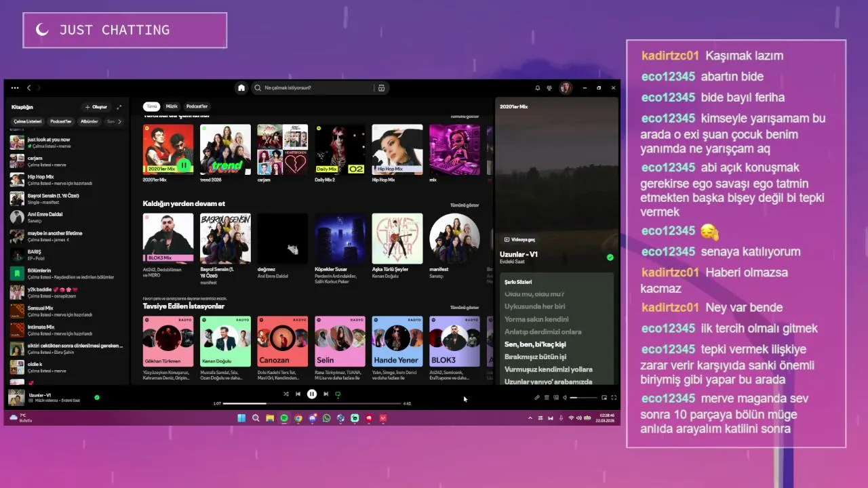Open Chrome from the Windows taskbar
This screenshot has height=488, width=868.
click(298, 418)
